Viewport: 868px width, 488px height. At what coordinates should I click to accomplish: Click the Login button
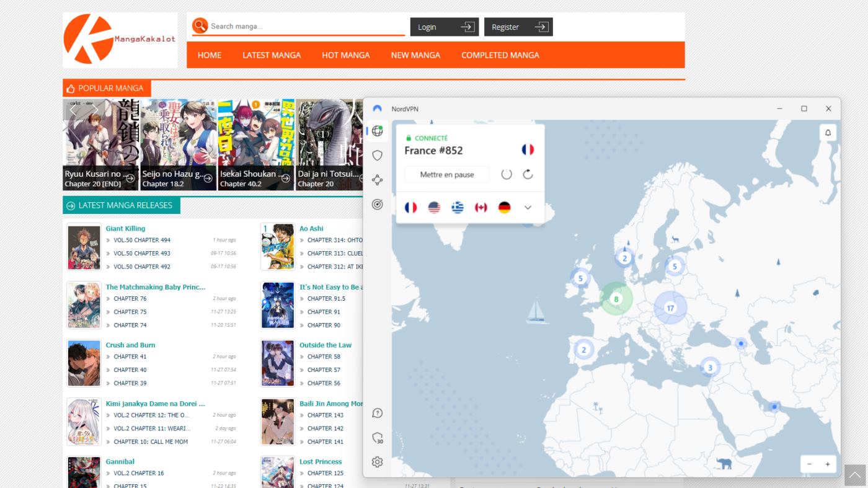point(445,27)
